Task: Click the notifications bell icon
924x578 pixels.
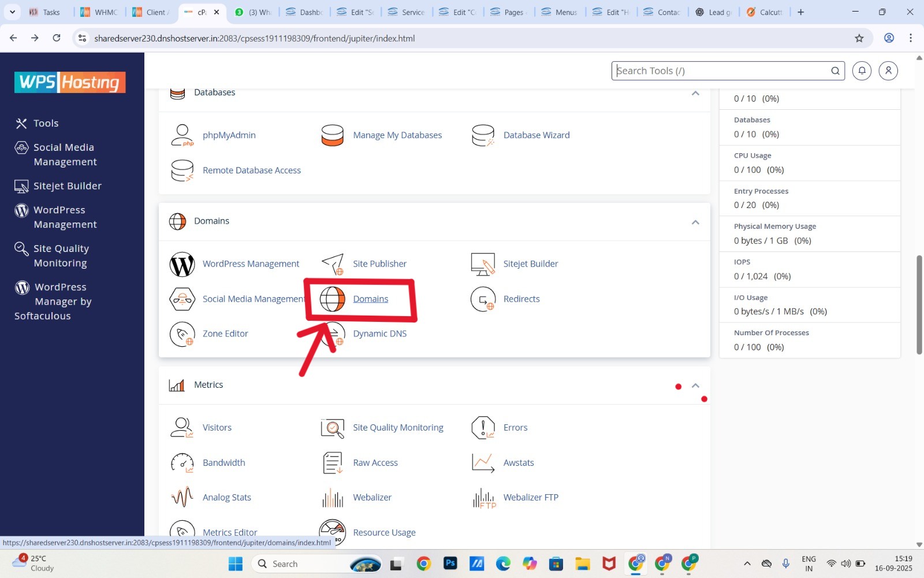Action: 862,71
